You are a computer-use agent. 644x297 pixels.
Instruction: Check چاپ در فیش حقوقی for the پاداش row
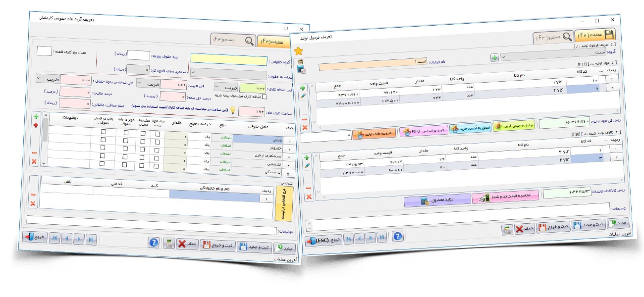coord(103,132)
